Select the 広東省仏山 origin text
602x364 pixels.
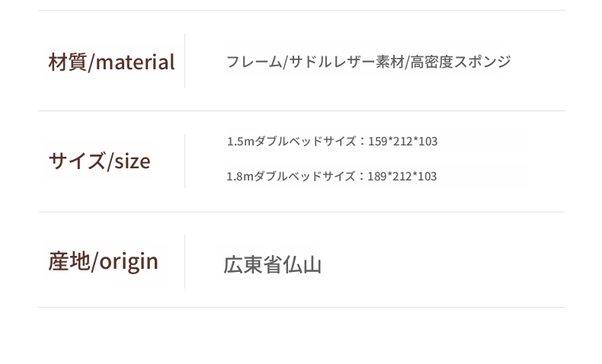[273, 265]
